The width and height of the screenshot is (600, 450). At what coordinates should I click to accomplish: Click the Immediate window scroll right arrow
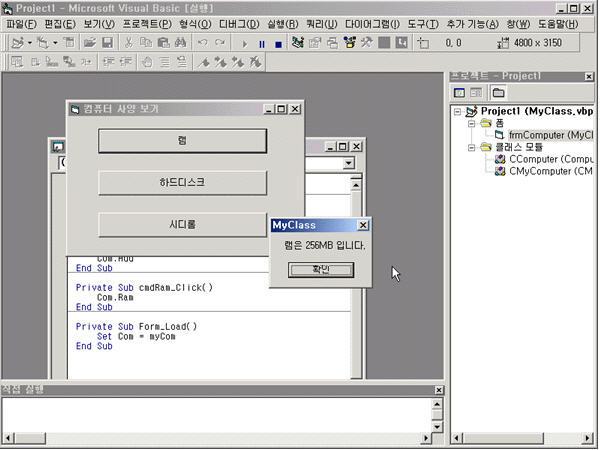point(426,438)
